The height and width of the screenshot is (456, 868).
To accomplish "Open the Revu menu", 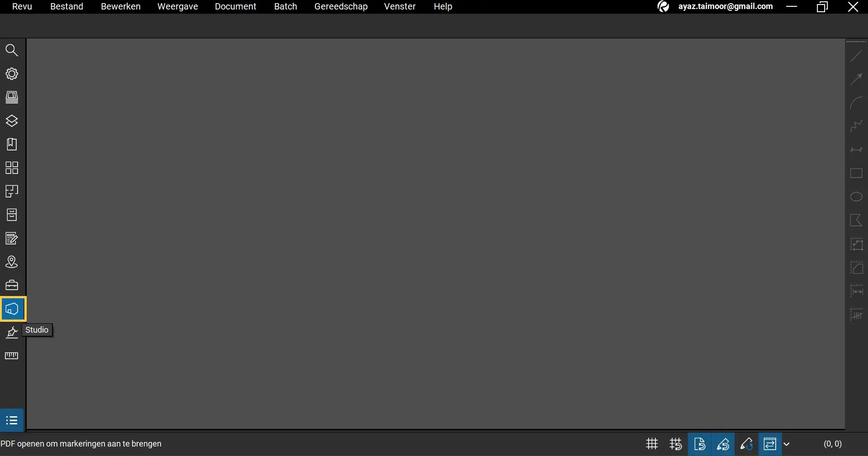I will coord(22,6).
